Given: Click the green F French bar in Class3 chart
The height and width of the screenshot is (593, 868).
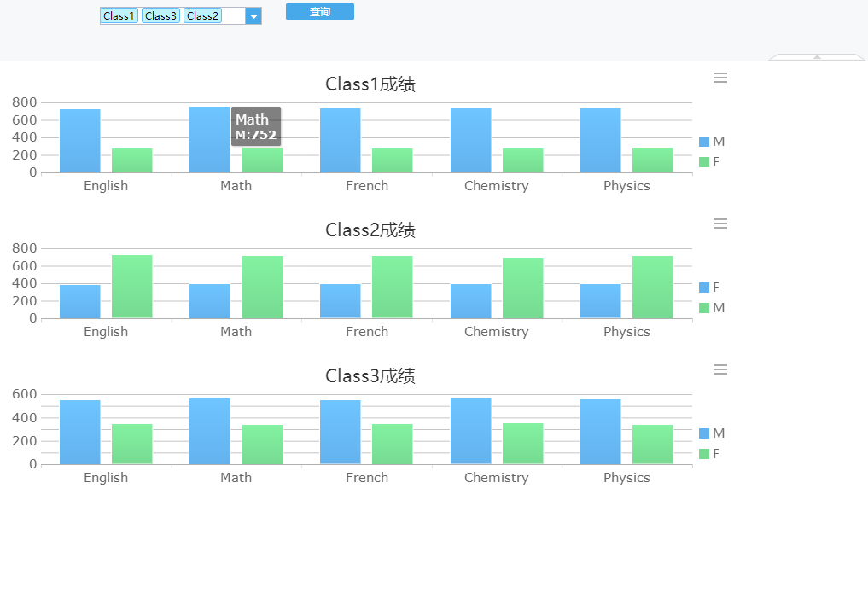Looking at the screenshot, I should 393,445.
